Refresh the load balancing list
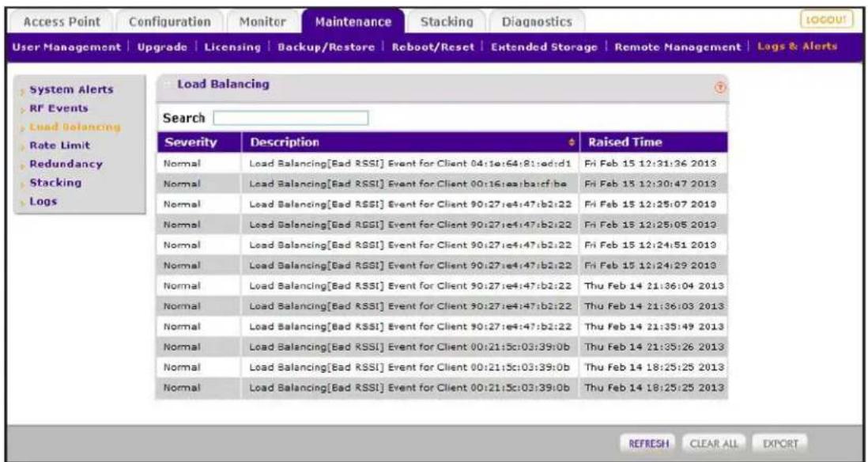Viewport: 868px width, 462px height. [649, 444]
